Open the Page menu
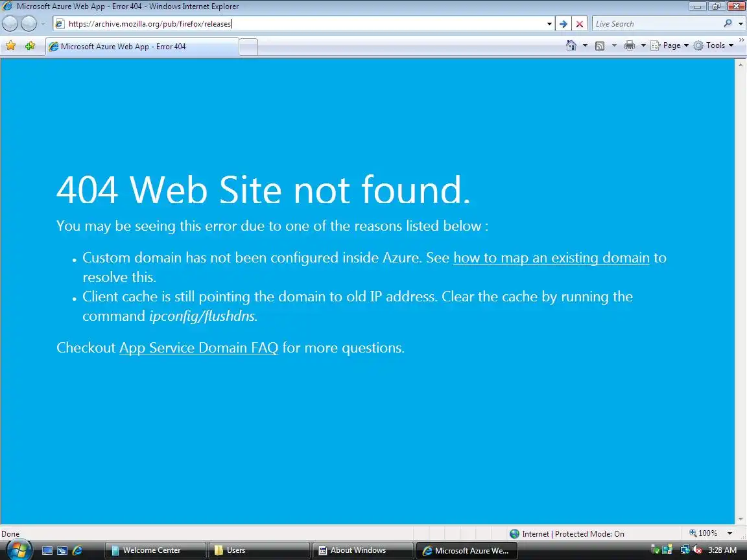The width and height of the screenshot is (747, 560). 669,45
